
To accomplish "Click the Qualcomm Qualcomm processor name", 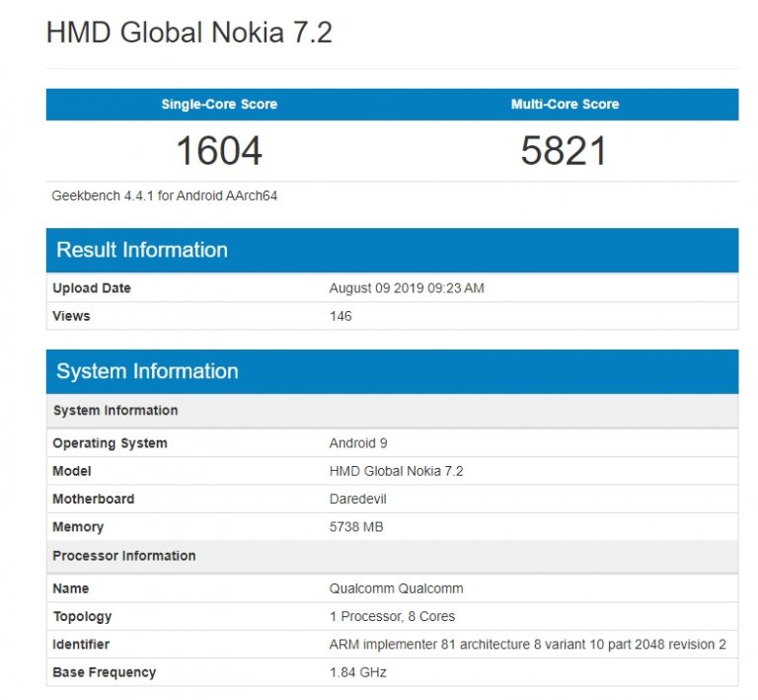I will [396, 588].
